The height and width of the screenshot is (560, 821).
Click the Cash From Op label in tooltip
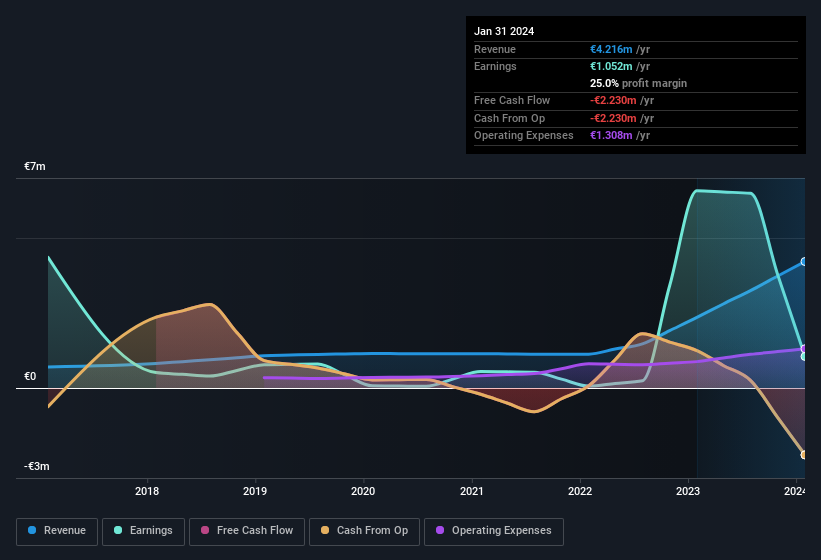[509, 118]
